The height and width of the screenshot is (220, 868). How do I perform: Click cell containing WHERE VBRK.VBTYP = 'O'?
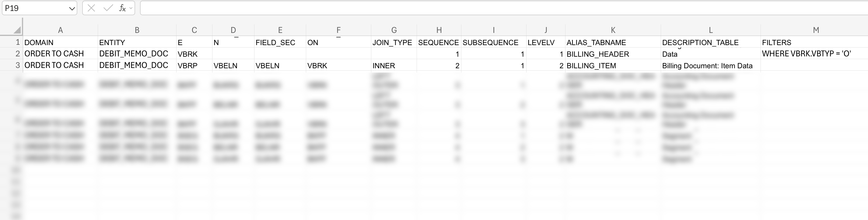pos(806,54)
